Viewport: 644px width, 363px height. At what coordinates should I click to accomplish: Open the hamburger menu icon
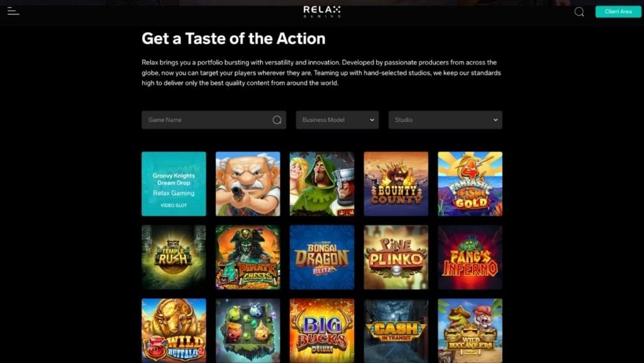(x=13, y=11)
